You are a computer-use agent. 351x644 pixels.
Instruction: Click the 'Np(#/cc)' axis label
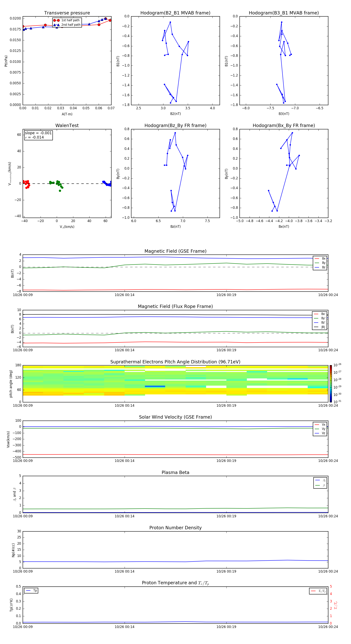(13, 550)
